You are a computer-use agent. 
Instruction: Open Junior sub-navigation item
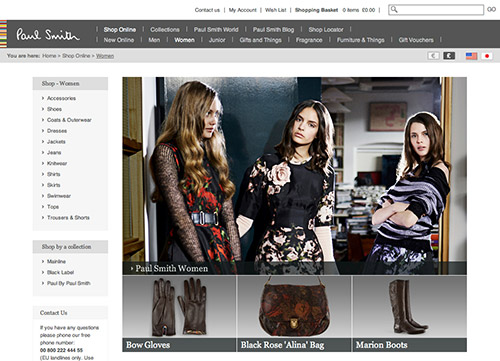coord(217,40)
